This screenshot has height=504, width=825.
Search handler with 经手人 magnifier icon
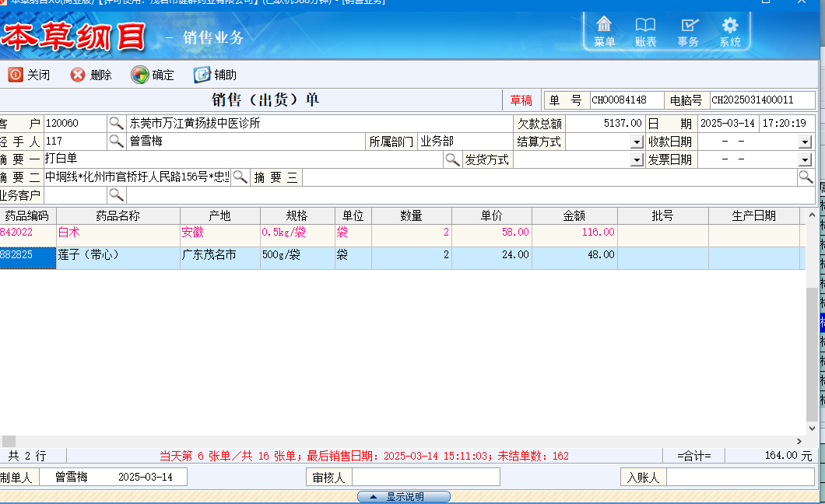[x=116, y=142]
